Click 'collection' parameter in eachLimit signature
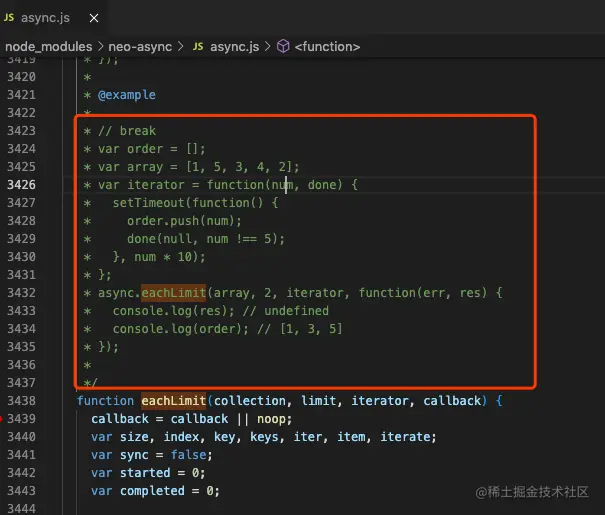The width and height of the screenshot is (605, 515). point(250,401)
